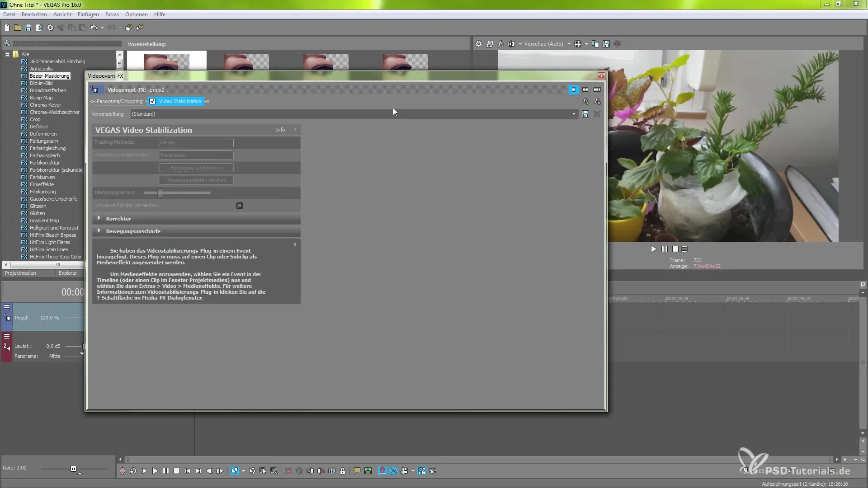
Task: Select Panorama/Cropping in the plug-in chain
Action: [x=119, y=101]
